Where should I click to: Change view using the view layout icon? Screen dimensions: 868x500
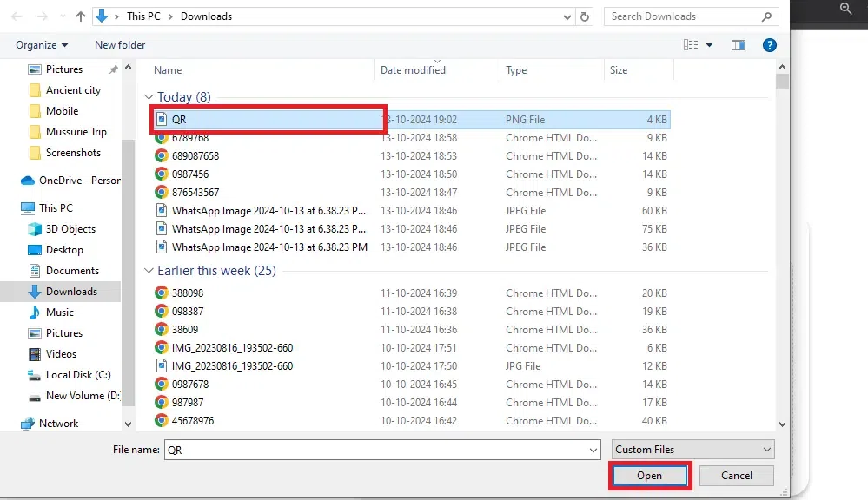pos(690,45)
